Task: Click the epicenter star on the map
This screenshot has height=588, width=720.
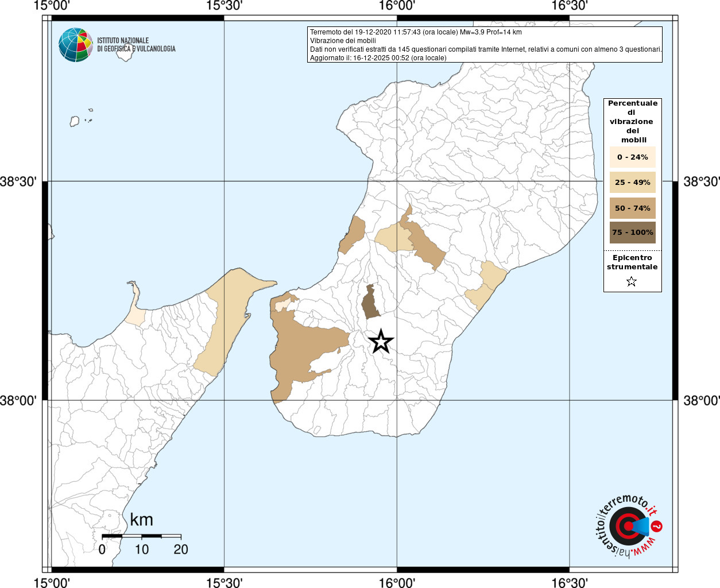Action: pyautogui.click(x=381, y=342)
